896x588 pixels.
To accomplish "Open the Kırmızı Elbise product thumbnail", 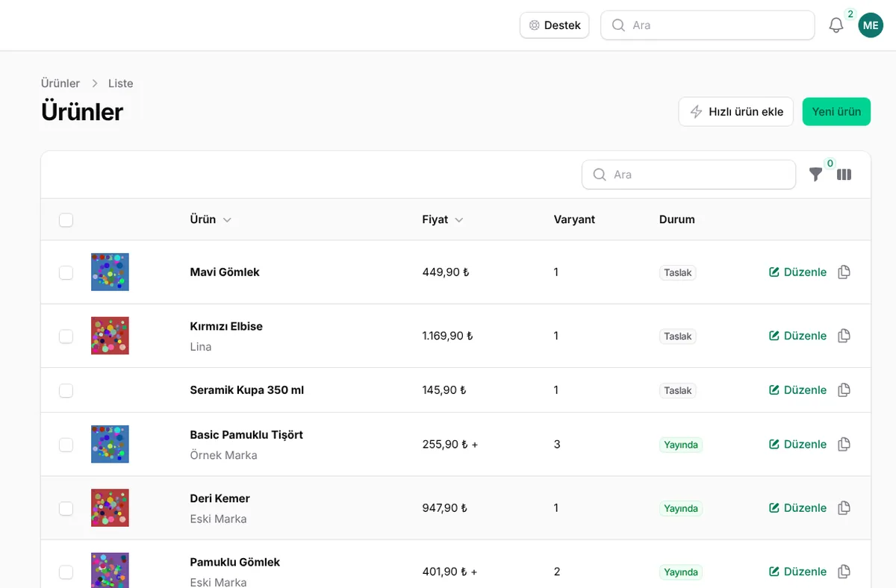I will tap(110, 336).
